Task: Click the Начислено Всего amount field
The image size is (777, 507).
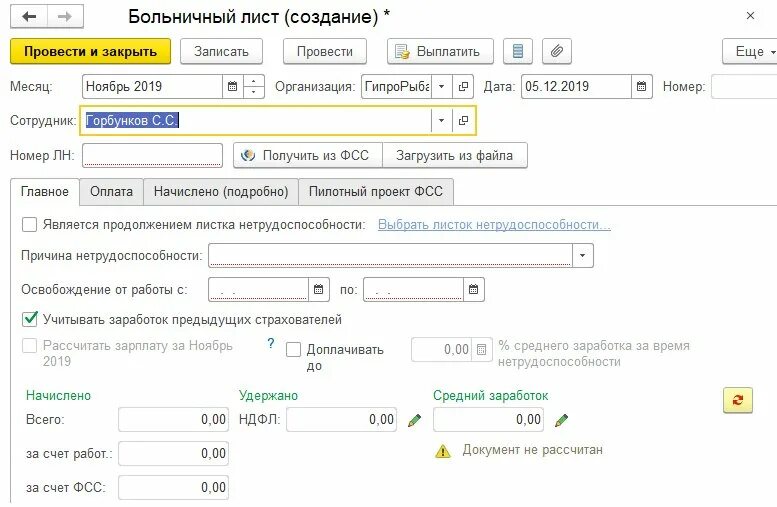Action: [173, 420]
